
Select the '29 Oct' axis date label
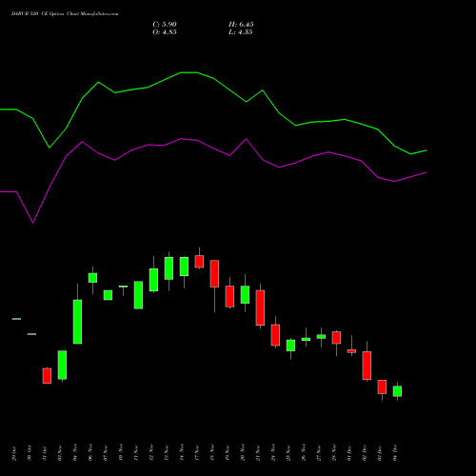click(x=14, y=453)
